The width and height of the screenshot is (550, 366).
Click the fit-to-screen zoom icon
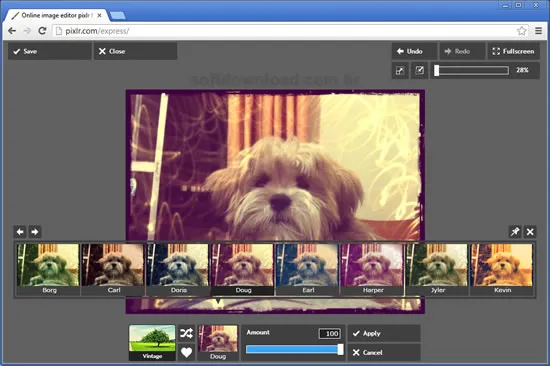[x=400, y=70]
